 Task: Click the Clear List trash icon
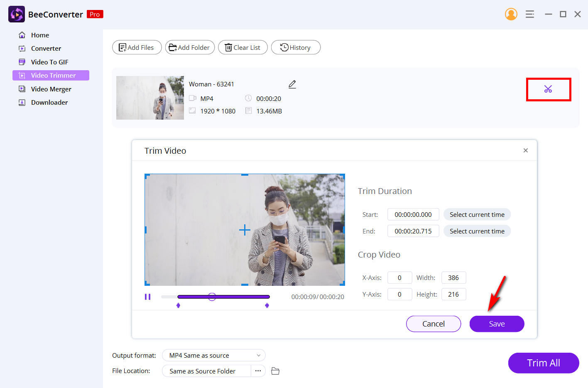tap(229, 47)
